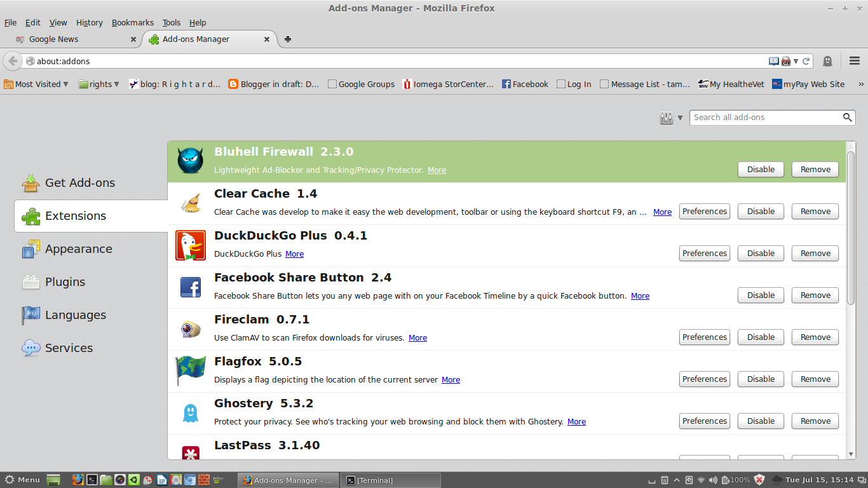This screenshot has height=488, width=868.
Task: Click the Fireclam extension icon
Action: (191, 329)
